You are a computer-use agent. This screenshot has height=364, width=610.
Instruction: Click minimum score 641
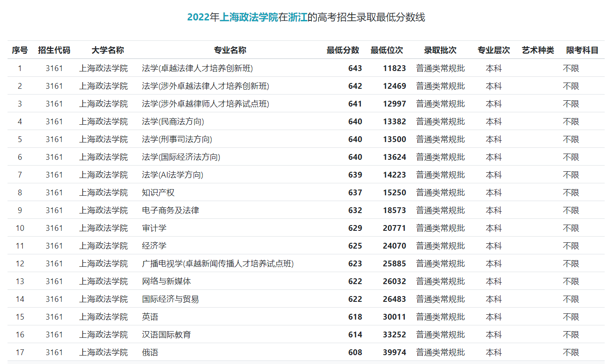tap(355, 104)
